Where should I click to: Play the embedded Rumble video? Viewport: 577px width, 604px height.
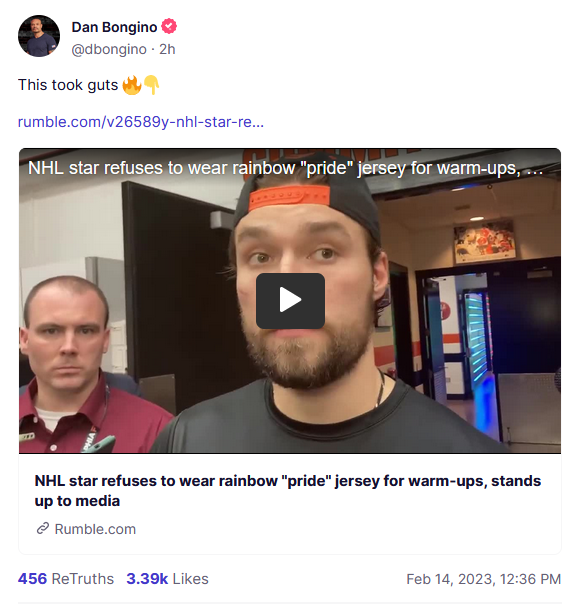coord(290,301)
